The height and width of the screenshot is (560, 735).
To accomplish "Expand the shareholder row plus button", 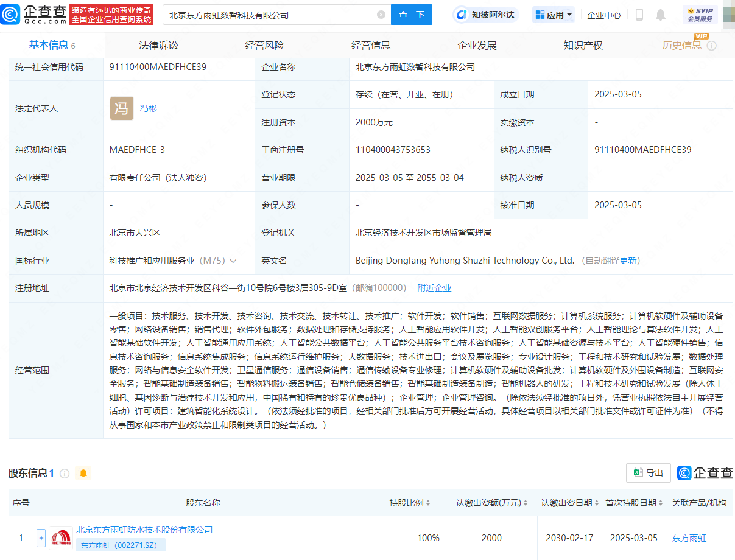I will tap(41, 538).
